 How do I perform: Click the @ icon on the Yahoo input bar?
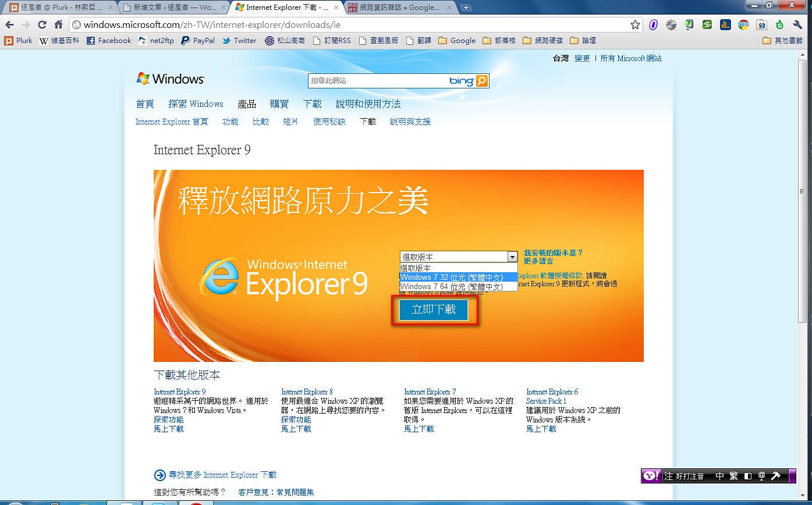click(x=761, y=476)
